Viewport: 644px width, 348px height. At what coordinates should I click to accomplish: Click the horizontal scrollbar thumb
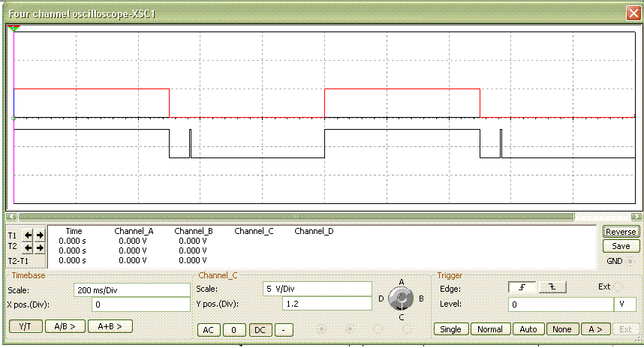(x=296, y=216)
